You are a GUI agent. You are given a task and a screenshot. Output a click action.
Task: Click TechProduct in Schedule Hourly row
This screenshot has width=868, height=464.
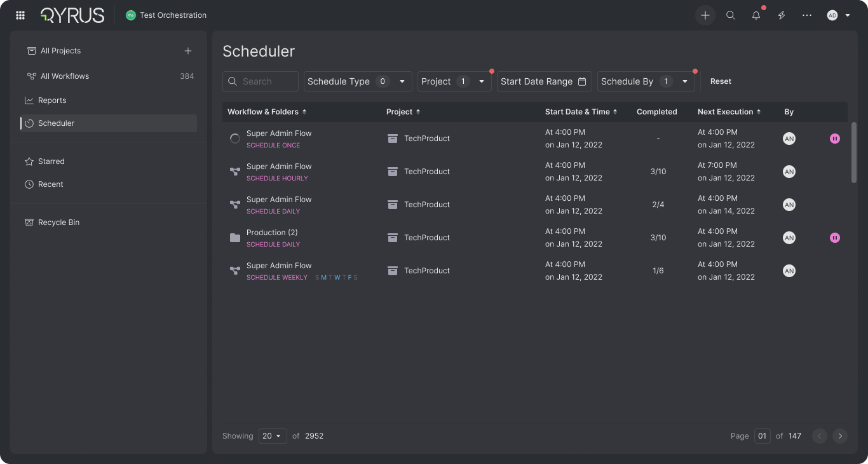[427, 172]
